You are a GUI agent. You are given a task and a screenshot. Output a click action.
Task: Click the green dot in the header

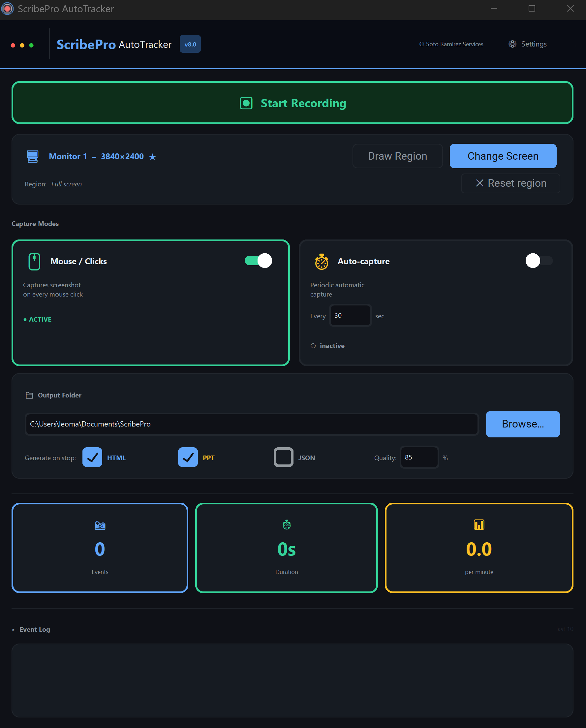click(x=31, y=45)
